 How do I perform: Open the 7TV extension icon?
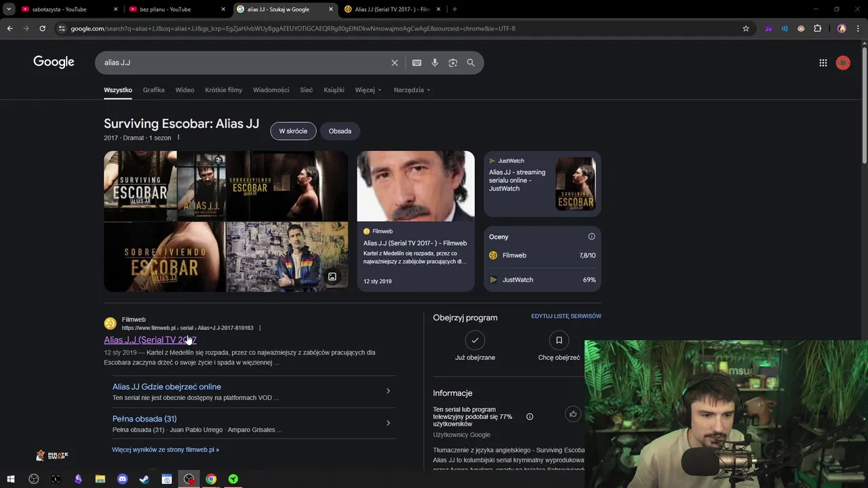point(768,28)
